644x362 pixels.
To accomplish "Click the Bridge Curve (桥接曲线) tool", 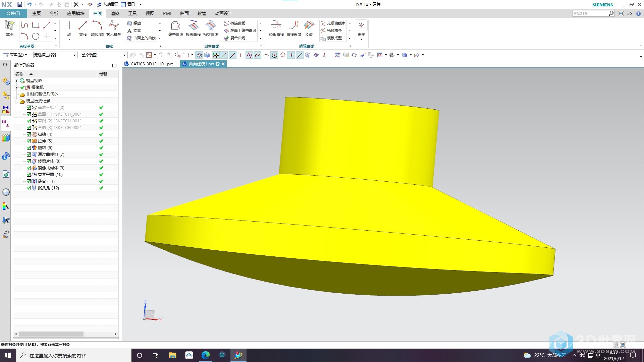I will (x=235, y=23).
